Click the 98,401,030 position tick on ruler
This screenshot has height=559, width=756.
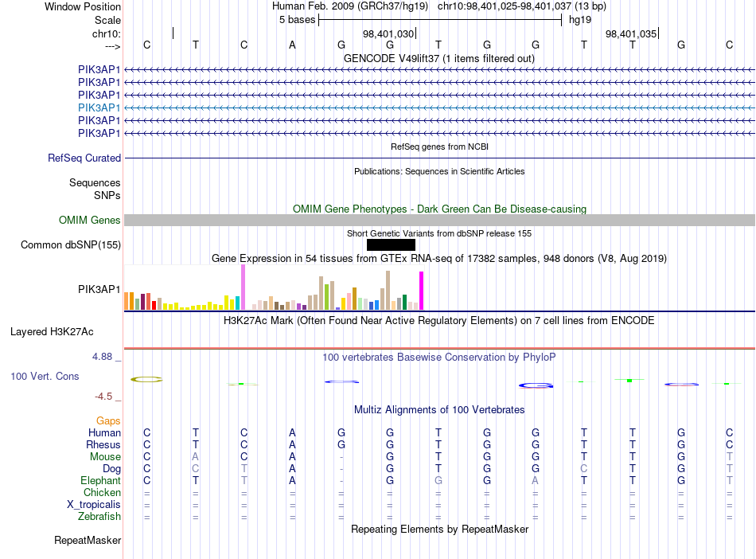click(415, 33)
